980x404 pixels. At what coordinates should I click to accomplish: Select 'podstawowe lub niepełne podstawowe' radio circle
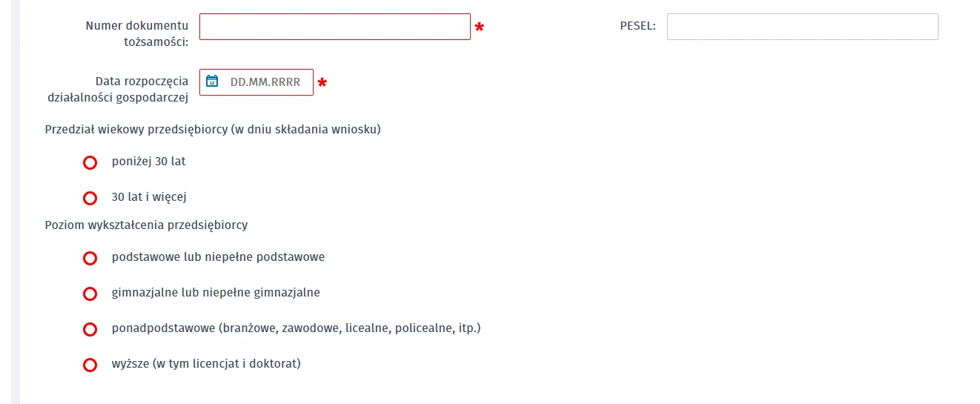[x=90, y=258]
